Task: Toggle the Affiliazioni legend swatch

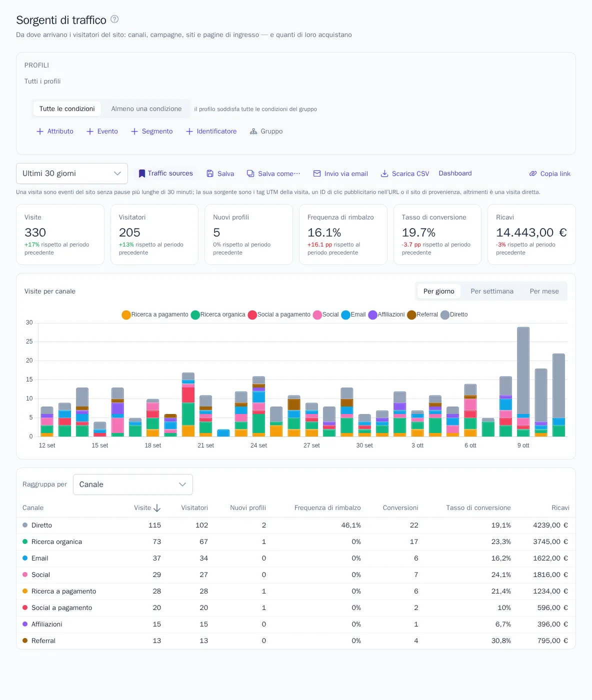Action: click(x=372, y=314)
